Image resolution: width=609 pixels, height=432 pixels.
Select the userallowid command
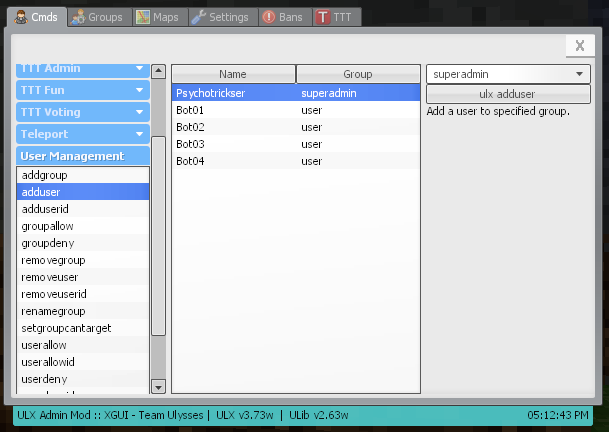[x=83, y=362]
